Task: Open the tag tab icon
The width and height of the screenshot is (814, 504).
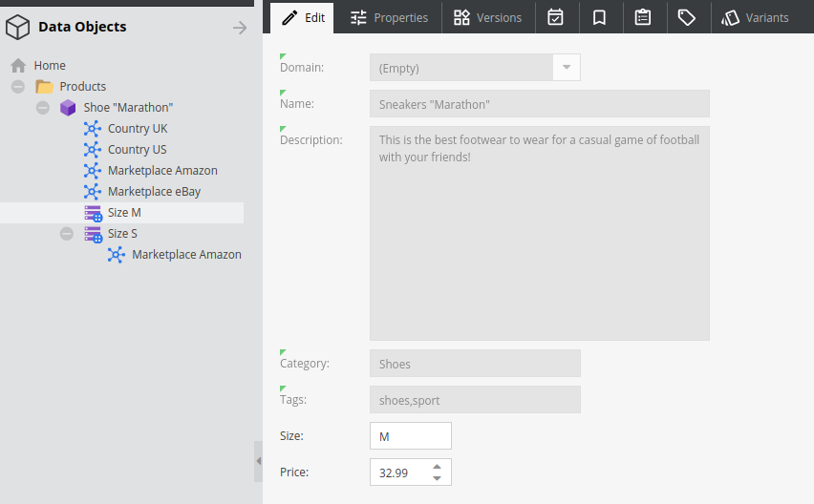Action: tap(686, 17)
